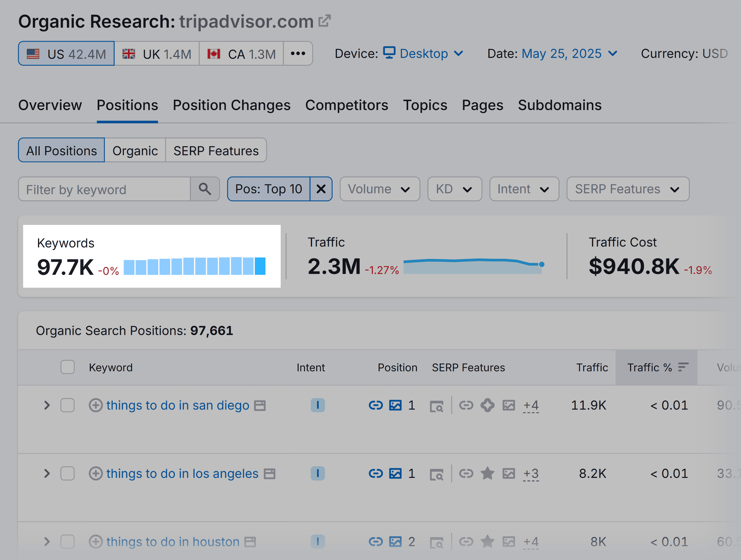Open the Date May 25, 2025 dropdown

tap(569, 54)
